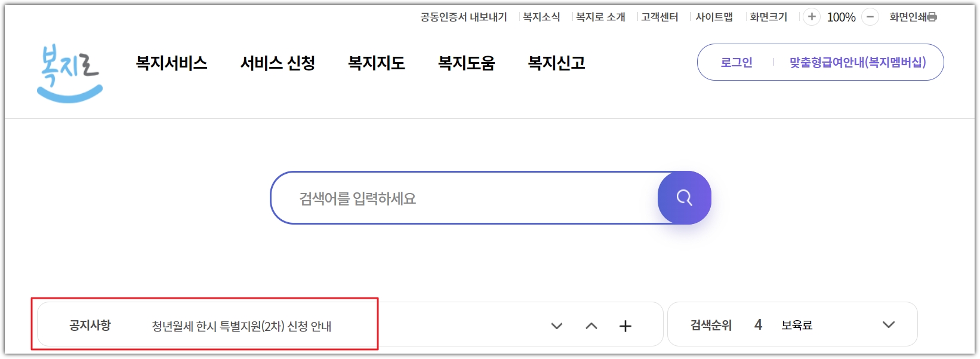Increase screen size with plus icon
The width and height of the screenshot is (980, 359).
click(x=811, y=17)
